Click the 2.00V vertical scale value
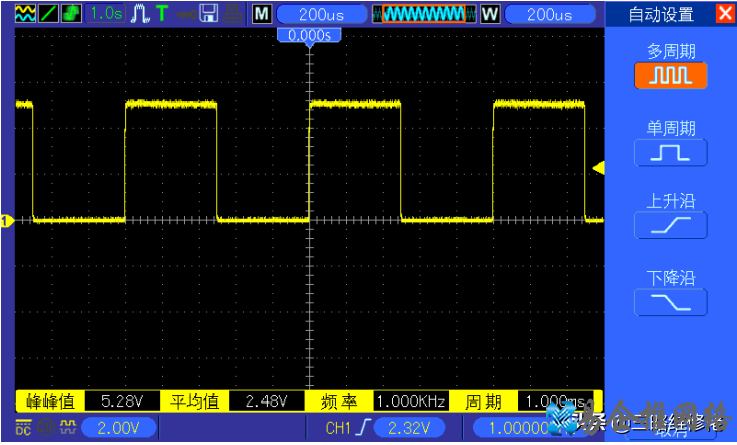Image resolution: width=737 pixels, height=445 pixels. click(118, 429)
